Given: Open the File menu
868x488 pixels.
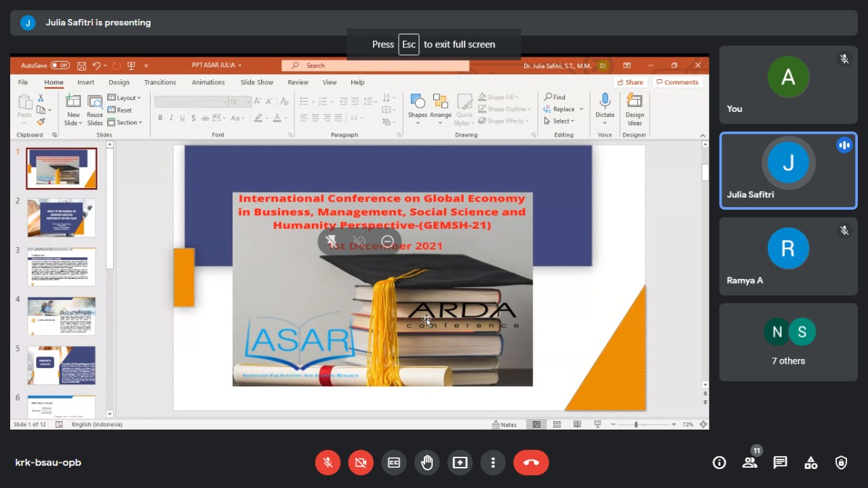Looking at the screenshot, I should click(x=23, y=82).
